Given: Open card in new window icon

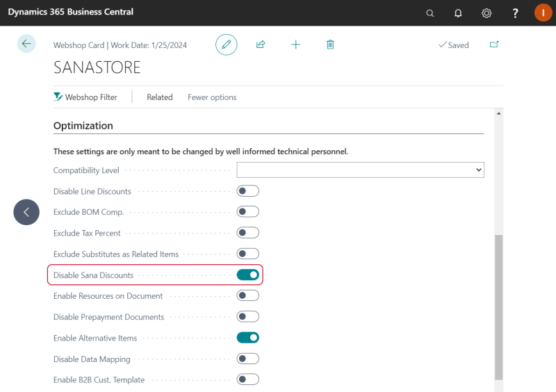Looking at the screenshot, I should pyautogui.click(x=494, y=44).
